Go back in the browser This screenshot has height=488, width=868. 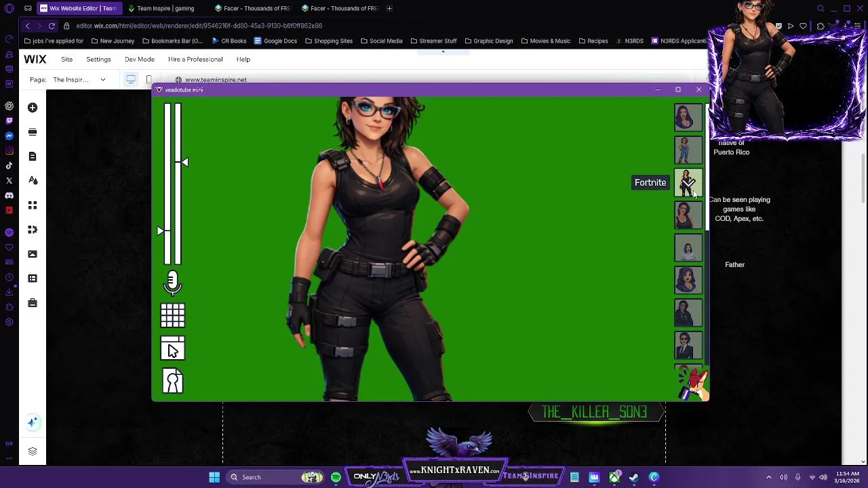pyautogui.click(x=27, y=26)
